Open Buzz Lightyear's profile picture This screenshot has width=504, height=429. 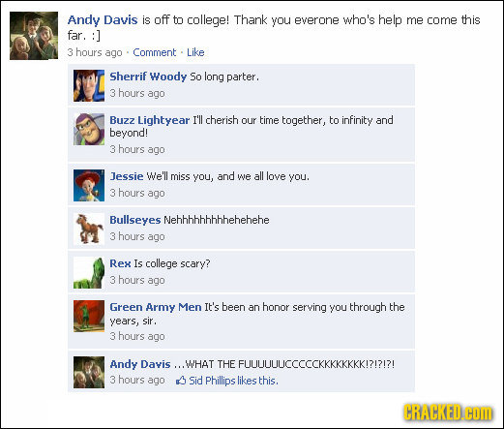pos(89,129)
